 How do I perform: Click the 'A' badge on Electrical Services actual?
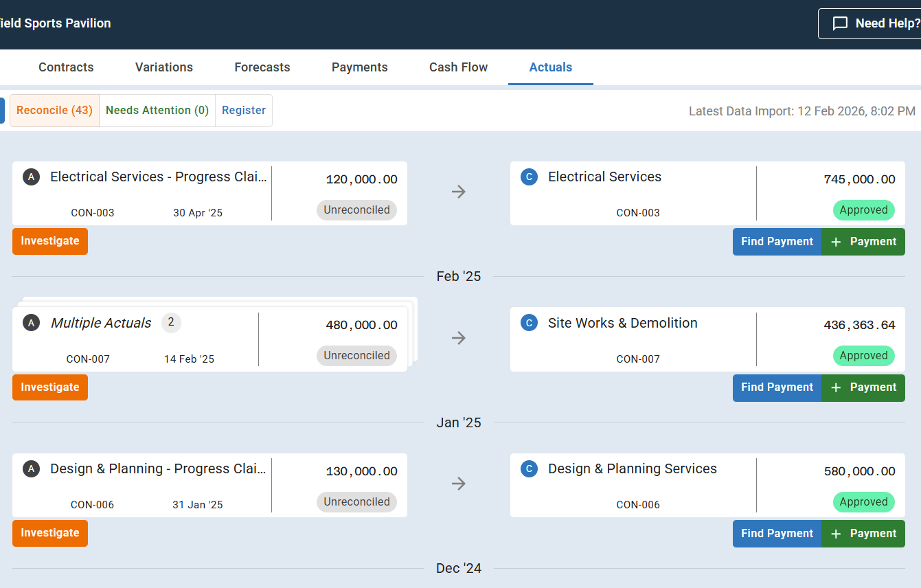[31, 177]
